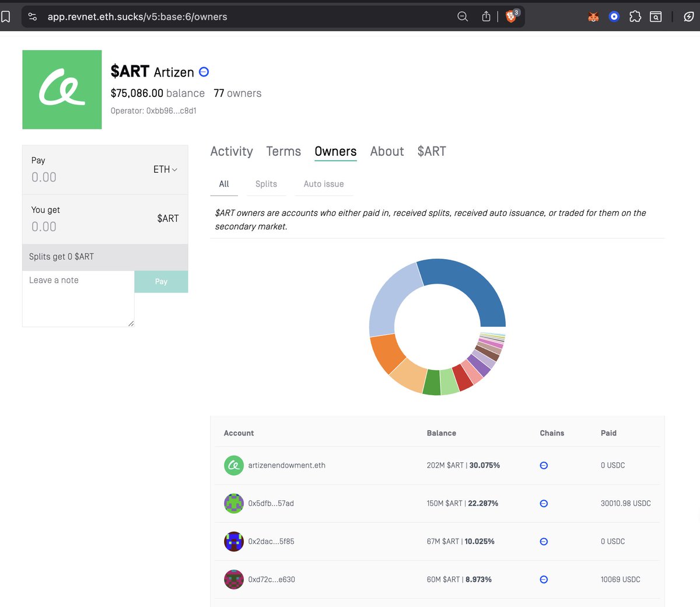This screenshot has height=607, width=700.
Task: Click Base chain icon in 0x5dfb...57ad row
Action: pyautogui.click(x=544, y=504)
